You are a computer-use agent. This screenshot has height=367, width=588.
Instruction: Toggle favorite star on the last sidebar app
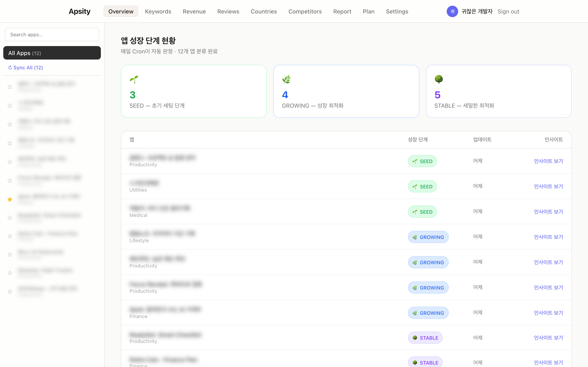[x=10, y=291]
